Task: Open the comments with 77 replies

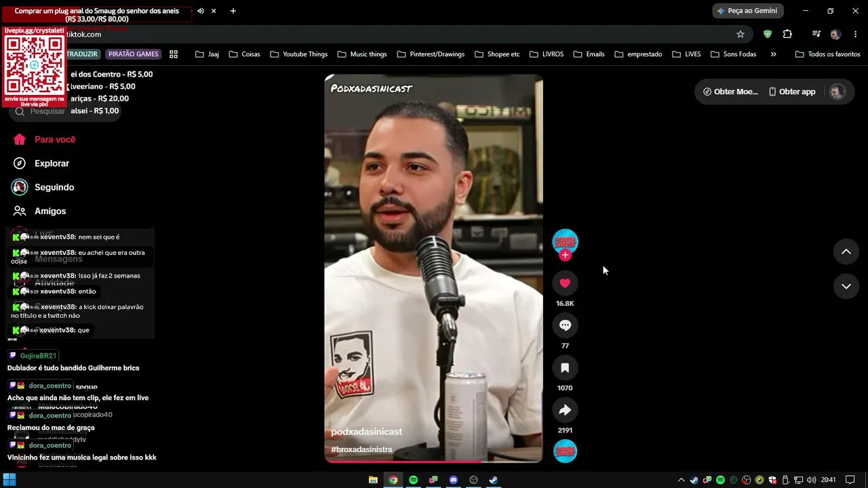Action: [x=565, y=325]
